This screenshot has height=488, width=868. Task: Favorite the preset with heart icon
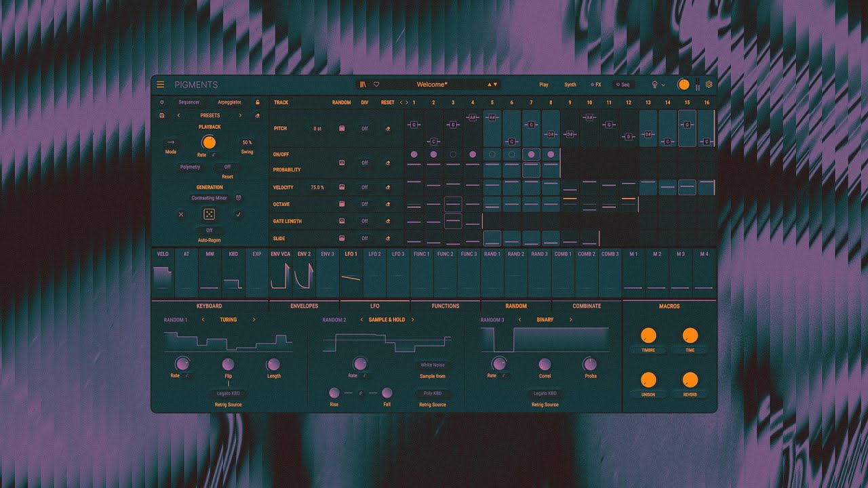(x=376, y=85)
